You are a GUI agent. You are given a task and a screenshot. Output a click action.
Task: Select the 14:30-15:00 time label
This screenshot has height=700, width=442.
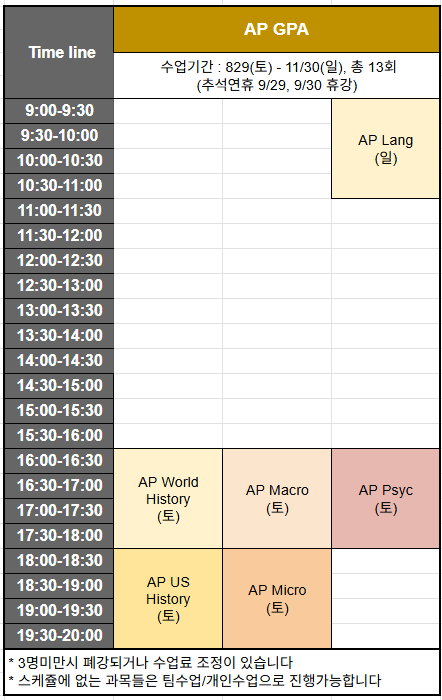(59, 386)
